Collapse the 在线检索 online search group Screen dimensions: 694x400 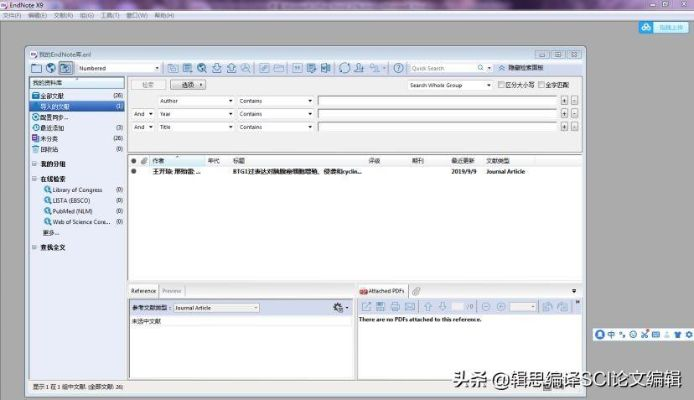tap(34, 179)
